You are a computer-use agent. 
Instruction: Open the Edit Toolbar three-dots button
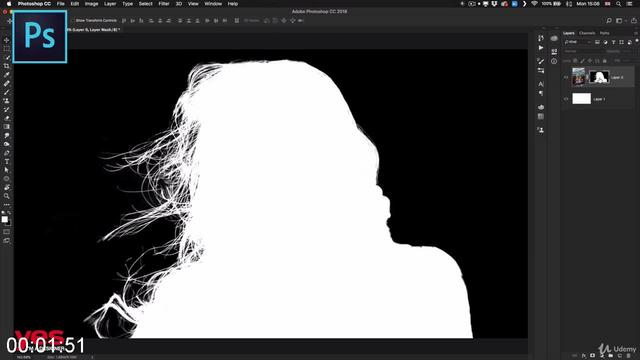coord(7,204)
